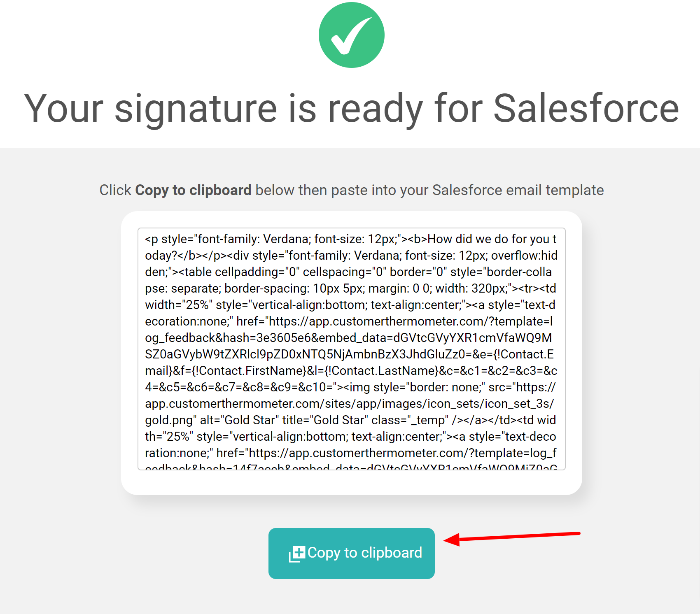Click the partially cut-off last code line
The height and width of the screenshot is (614, 700).
tap(351, 467)
